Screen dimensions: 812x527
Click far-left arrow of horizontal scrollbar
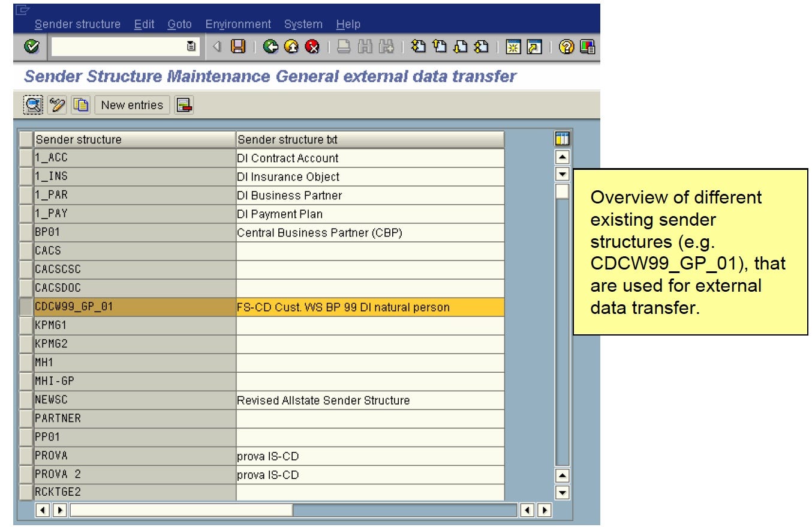[x=42, y=510]
